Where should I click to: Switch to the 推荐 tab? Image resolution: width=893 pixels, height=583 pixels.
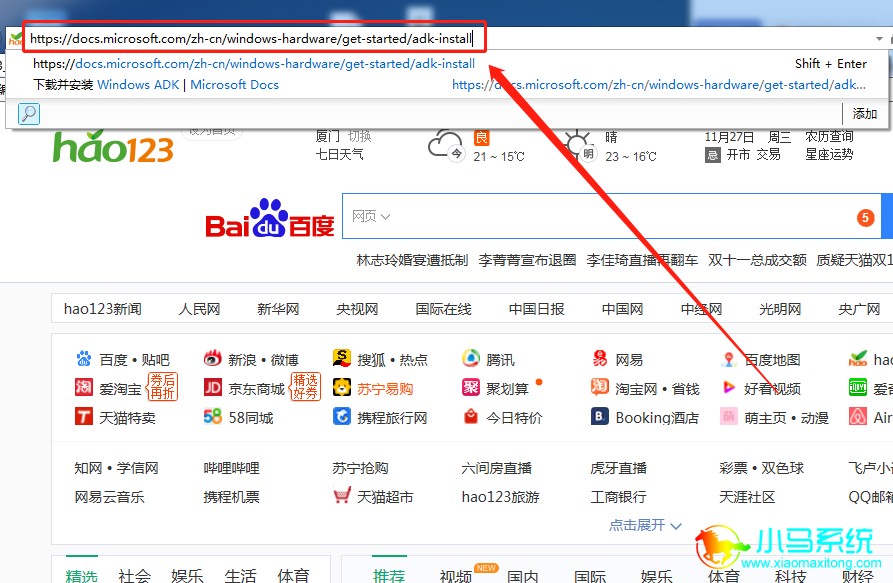(389, 575)
